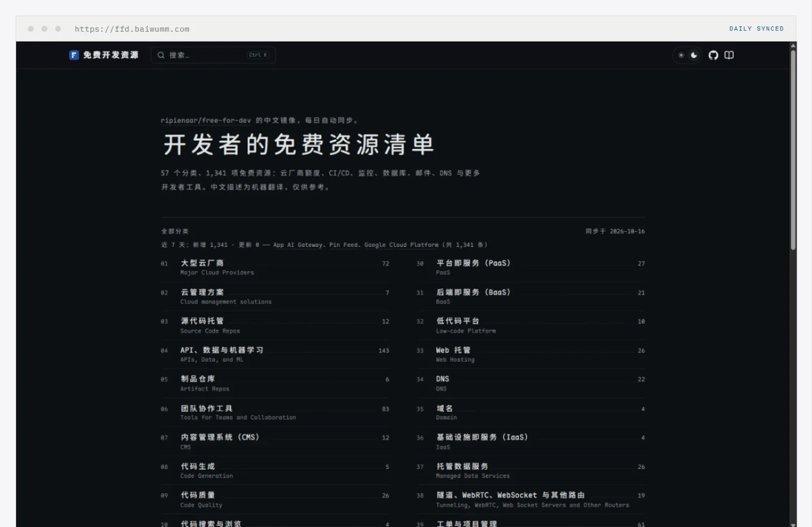Go to 免费开发资源 home title
This screenshot has height=527, width=812.
tap(111, 55)
